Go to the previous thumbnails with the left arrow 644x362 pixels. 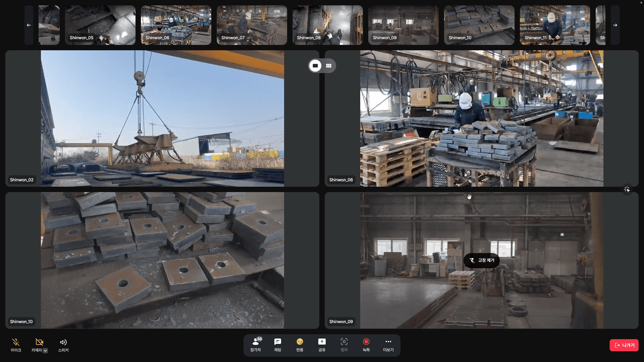29,25
